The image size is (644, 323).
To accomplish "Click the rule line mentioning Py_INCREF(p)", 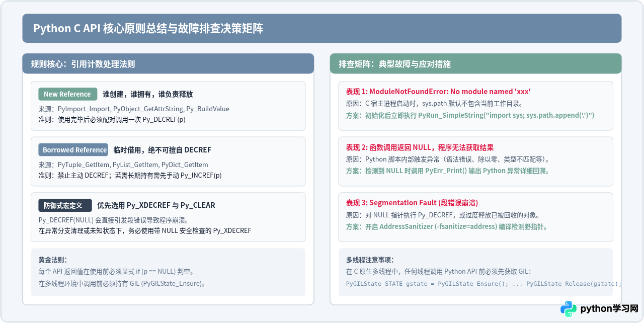I will click(x=130, y=175).
